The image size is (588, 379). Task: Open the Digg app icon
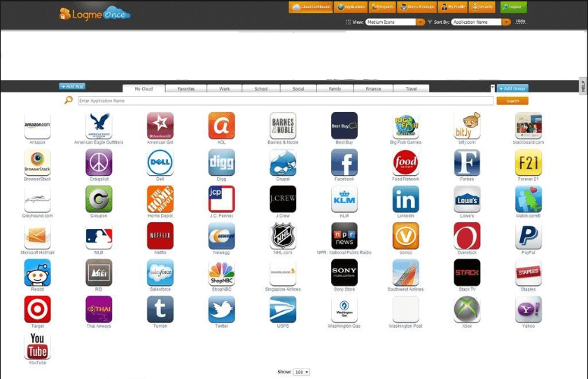(x=222, y=162)
